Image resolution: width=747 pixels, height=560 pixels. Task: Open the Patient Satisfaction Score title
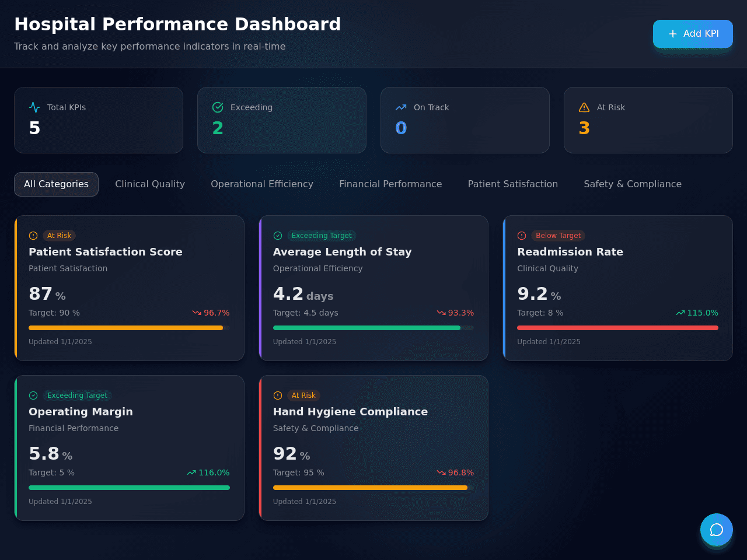pos(106,252)
